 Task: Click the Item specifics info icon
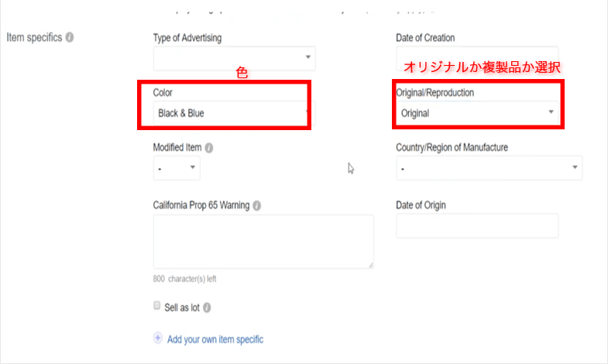tap(70, 38)
